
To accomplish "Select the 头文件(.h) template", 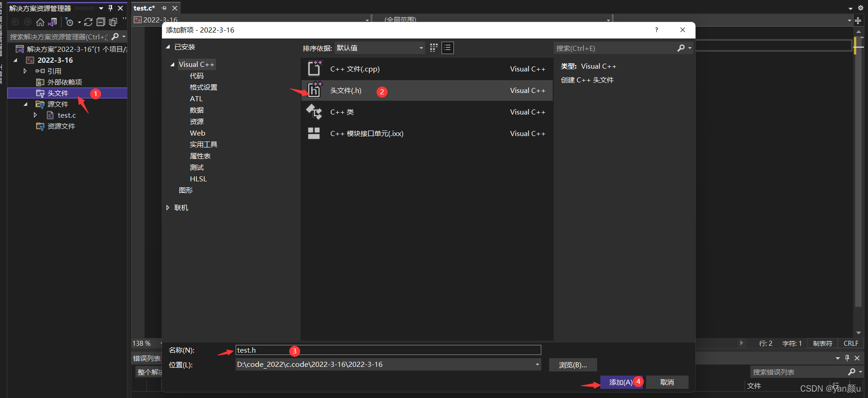I will pyautogui.click(x=426, y=91).
